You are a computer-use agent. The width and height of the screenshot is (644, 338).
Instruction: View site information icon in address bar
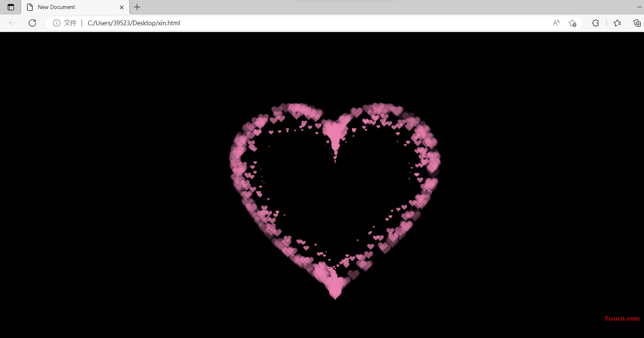(x=57, y=23)
